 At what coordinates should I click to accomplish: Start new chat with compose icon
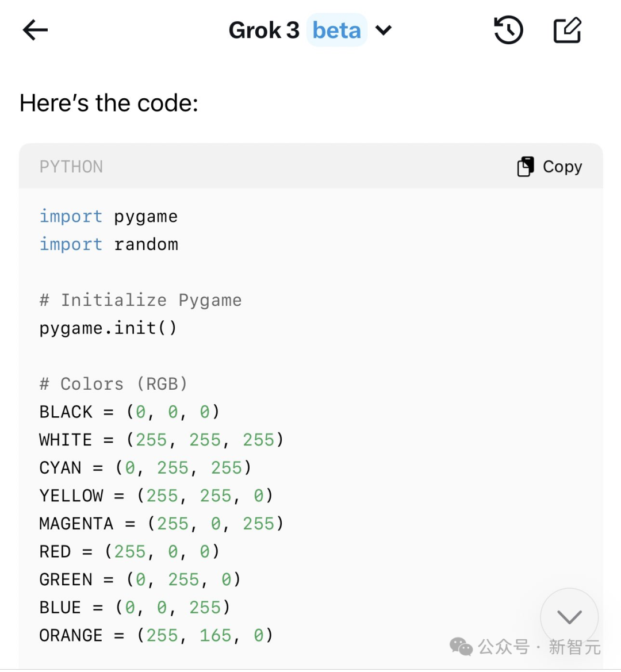coord(567,30)
